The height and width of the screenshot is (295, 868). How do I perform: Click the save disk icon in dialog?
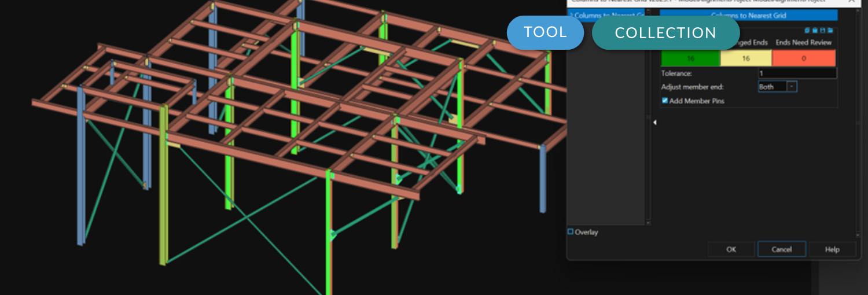click(x=822, y=31)
